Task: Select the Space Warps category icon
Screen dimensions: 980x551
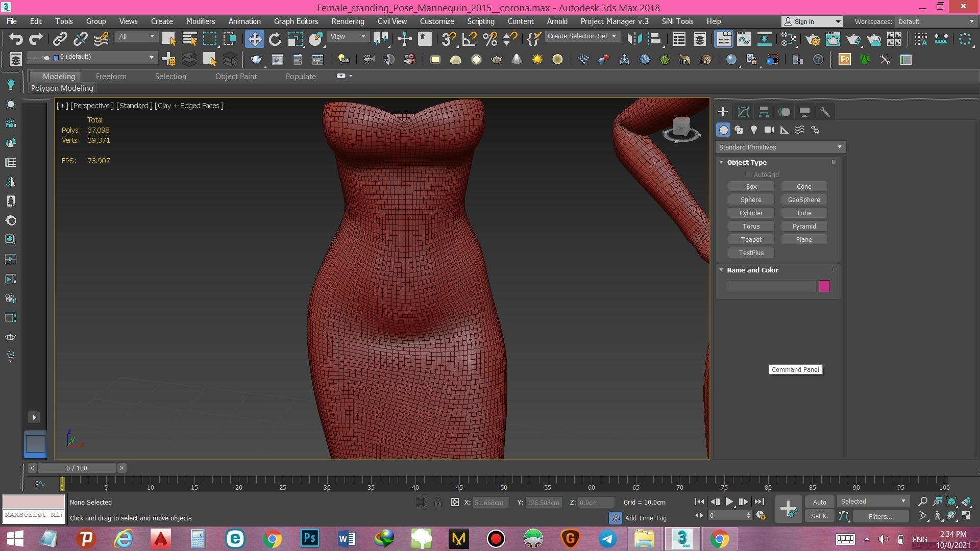Action: tap(800, 130)
